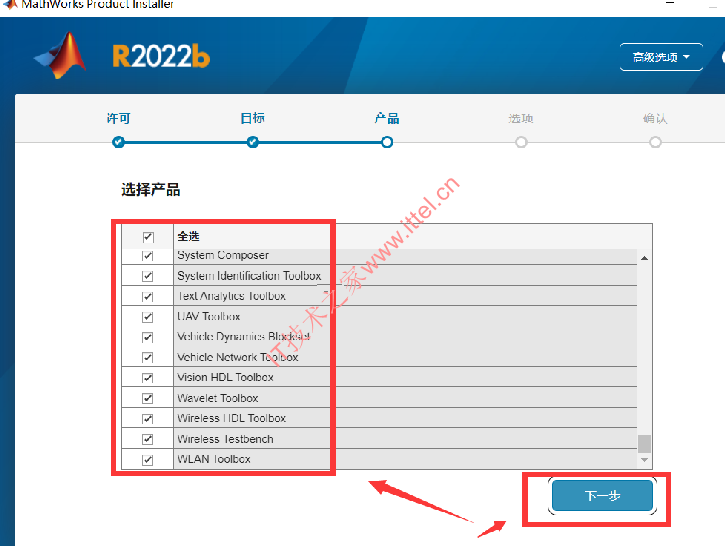Click the 目标 step completed marker
Viewport: 725px width, 546px height.
[252, 141]
